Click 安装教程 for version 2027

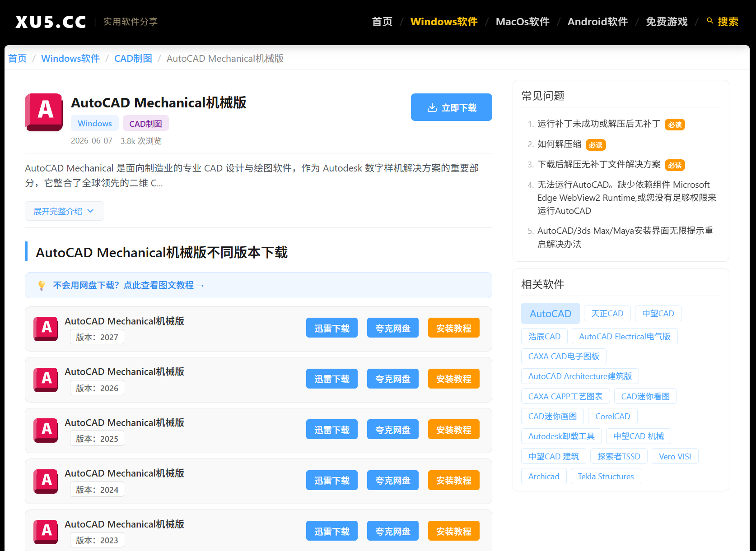[x=454, y=328]
